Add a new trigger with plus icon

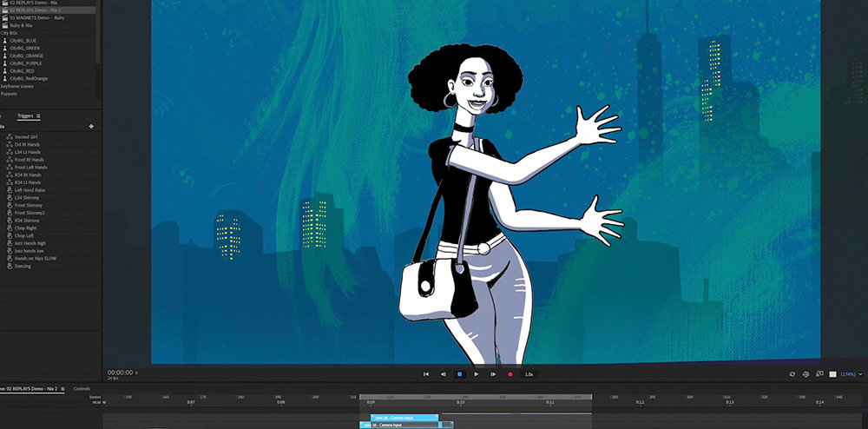click(x=91, y=126)
